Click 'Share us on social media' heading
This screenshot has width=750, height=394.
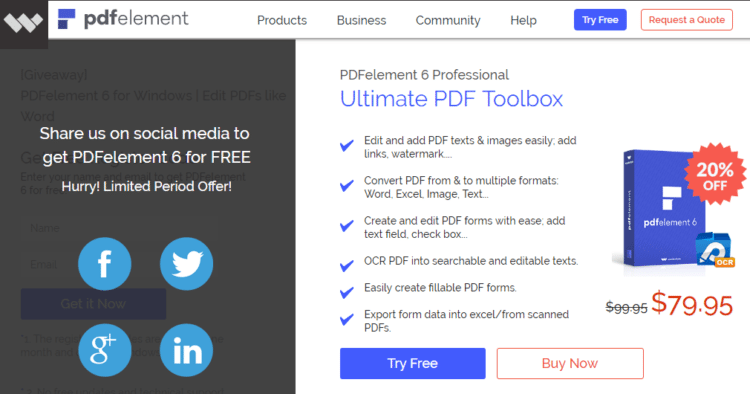[x=145, y=145]
